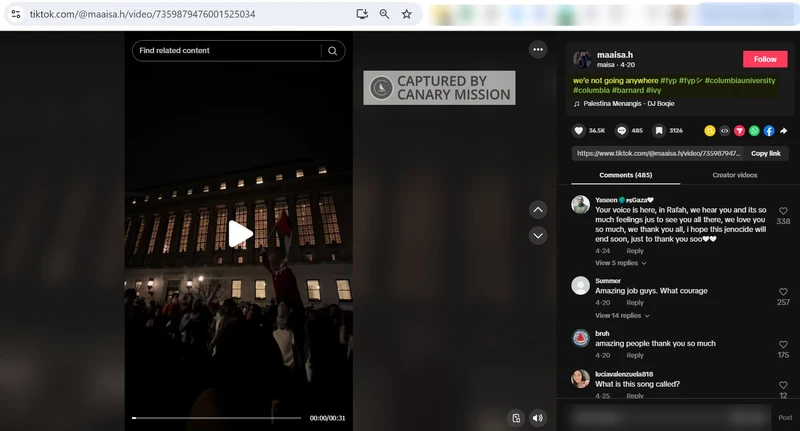Toggle the video volume speaker icon

(538, 418)
